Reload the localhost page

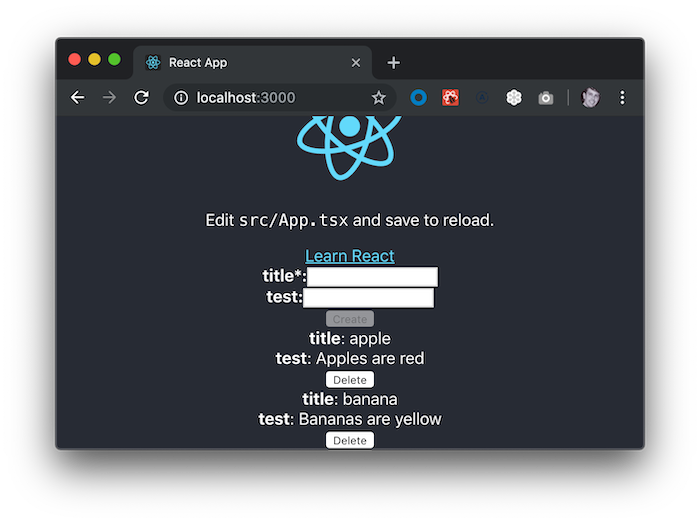click(142, 97)
